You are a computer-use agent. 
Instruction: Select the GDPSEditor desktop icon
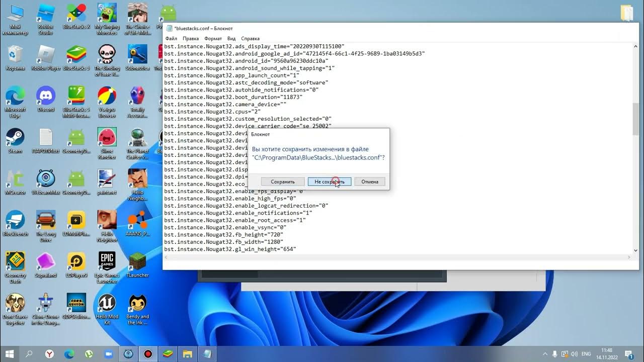(x=76, y=307)
